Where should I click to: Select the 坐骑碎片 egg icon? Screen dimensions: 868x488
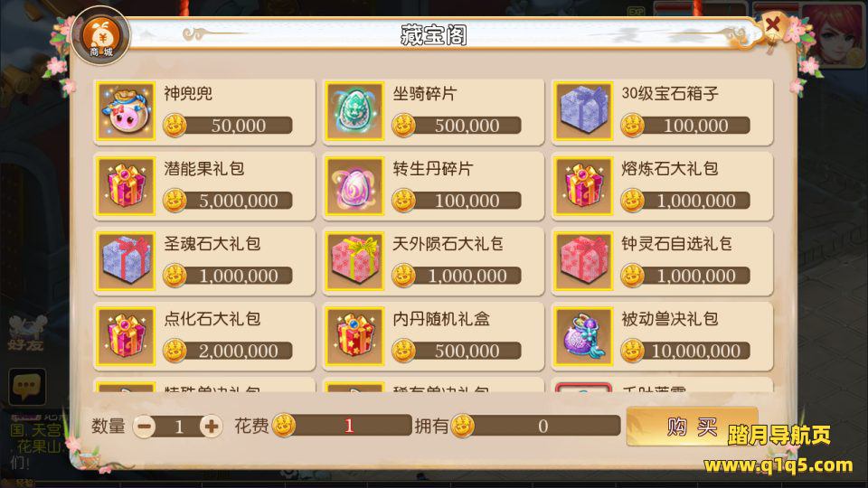pos(354,111)
